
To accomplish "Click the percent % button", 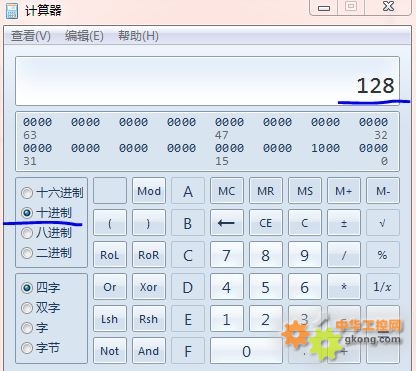I will point(383,255).
